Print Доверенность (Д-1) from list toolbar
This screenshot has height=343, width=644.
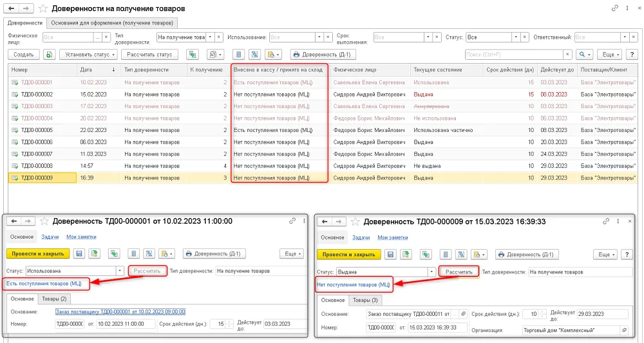click(323, 55)
